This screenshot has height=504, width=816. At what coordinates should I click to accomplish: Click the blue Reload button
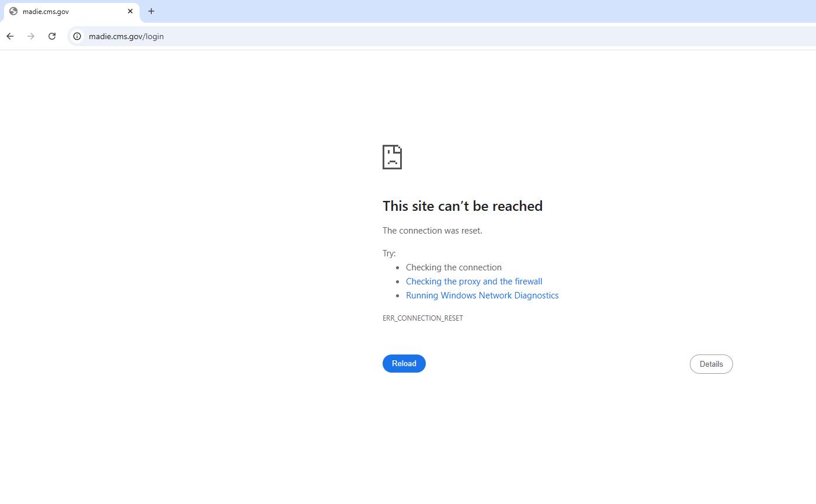(x=404, y=363)
